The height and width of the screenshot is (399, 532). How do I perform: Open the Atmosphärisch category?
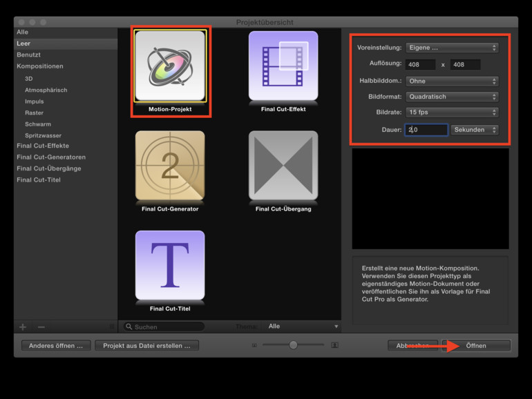[46, 90]
